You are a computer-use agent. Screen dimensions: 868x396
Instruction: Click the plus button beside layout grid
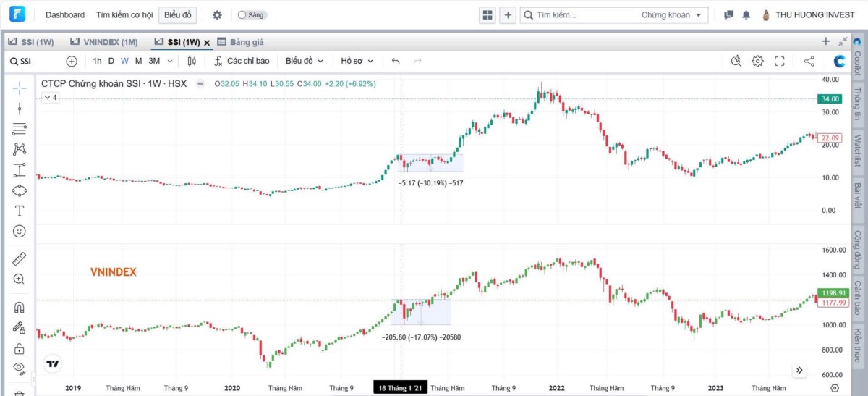(508, 14)
